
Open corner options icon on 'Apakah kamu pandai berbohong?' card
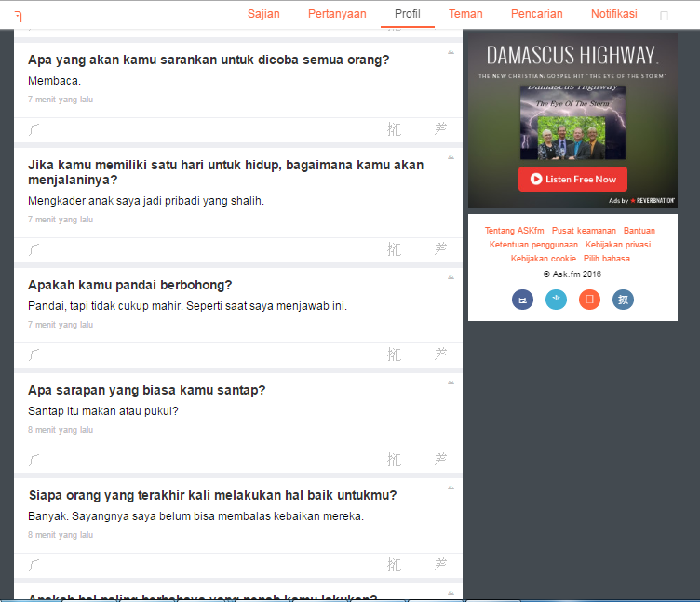[x=451, y=277]
